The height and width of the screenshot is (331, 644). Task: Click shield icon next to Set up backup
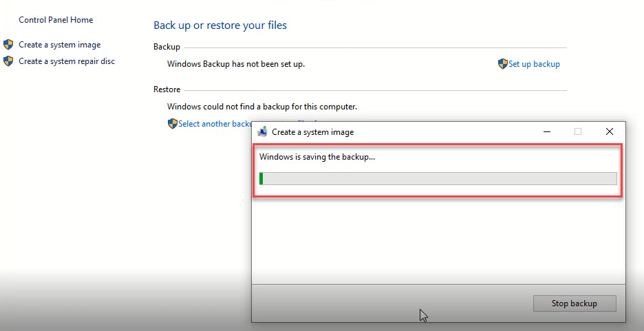tap(503, 64)
